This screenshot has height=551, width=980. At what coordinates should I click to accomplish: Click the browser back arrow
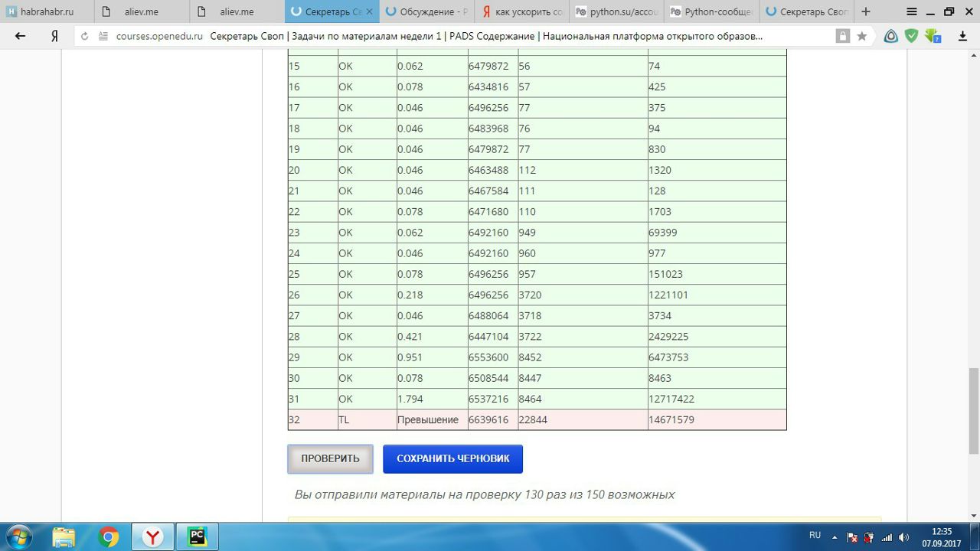(21, 36)
